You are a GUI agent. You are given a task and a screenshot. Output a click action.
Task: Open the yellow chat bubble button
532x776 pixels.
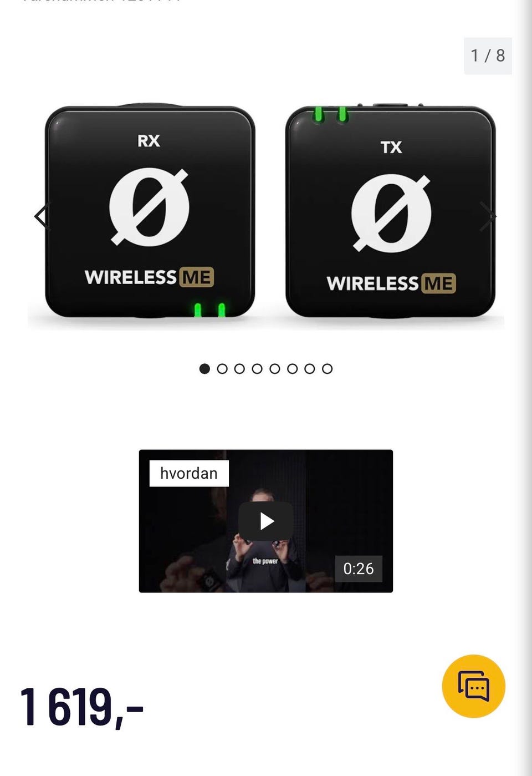[x=473, y=686]
